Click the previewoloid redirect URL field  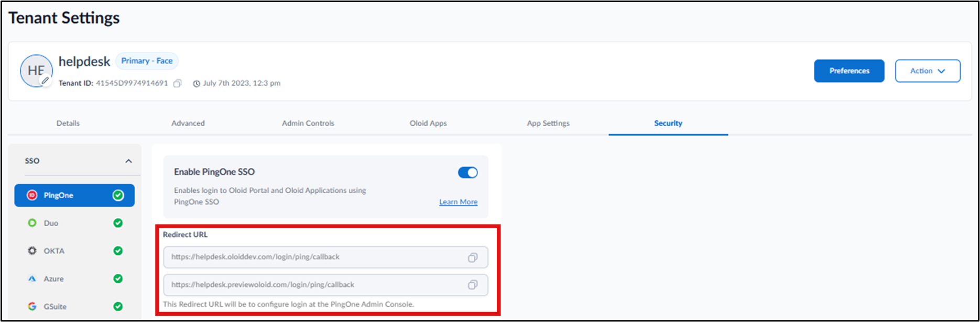[325, 285]
